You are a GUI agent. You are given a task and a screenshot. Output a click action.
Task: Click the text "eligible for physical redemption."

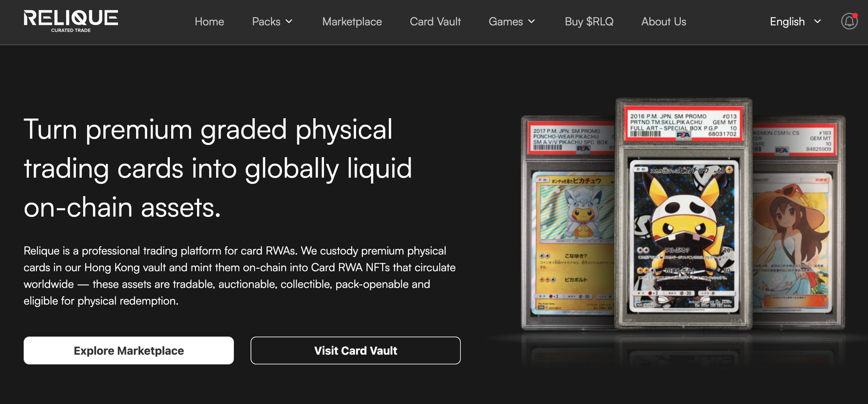(101, 301)
